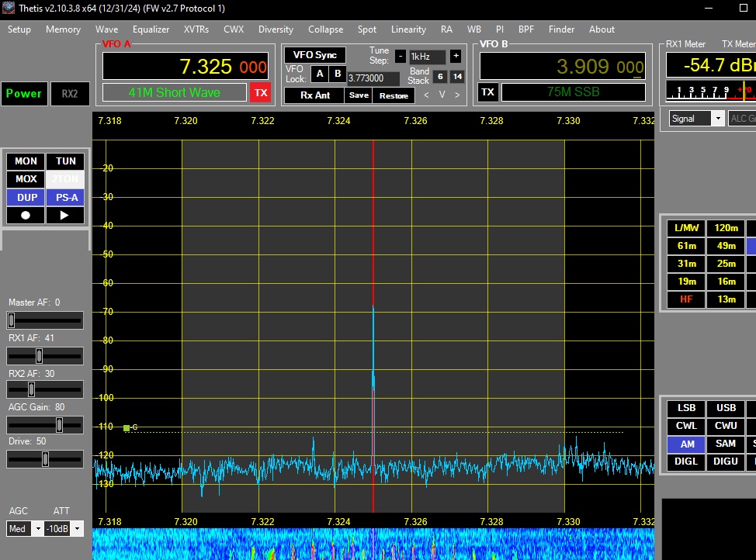Image resolution: width=756 pixels, height=560 pixels.
Task: Click the RX2 AF slider
Action: (45, 389)
